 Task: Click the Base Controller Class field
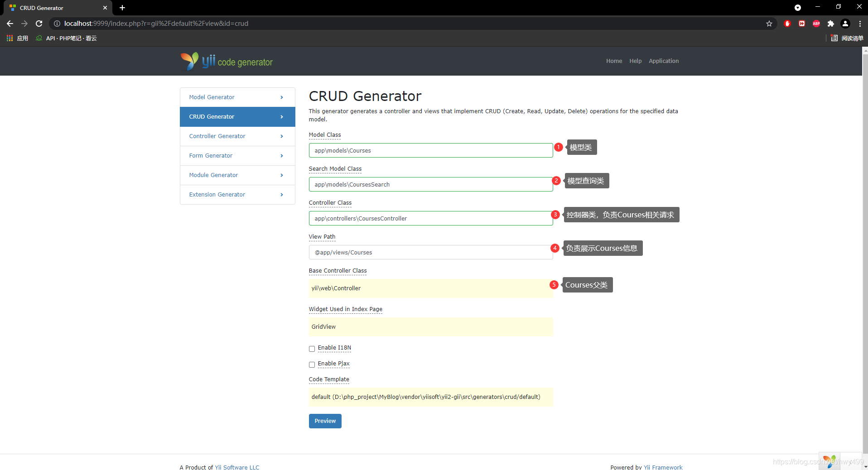(431, 288)
